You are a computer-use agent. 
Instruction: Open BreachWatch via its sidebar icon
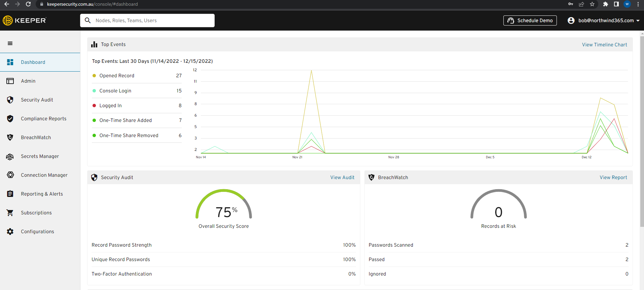click(x=10, y=137)
